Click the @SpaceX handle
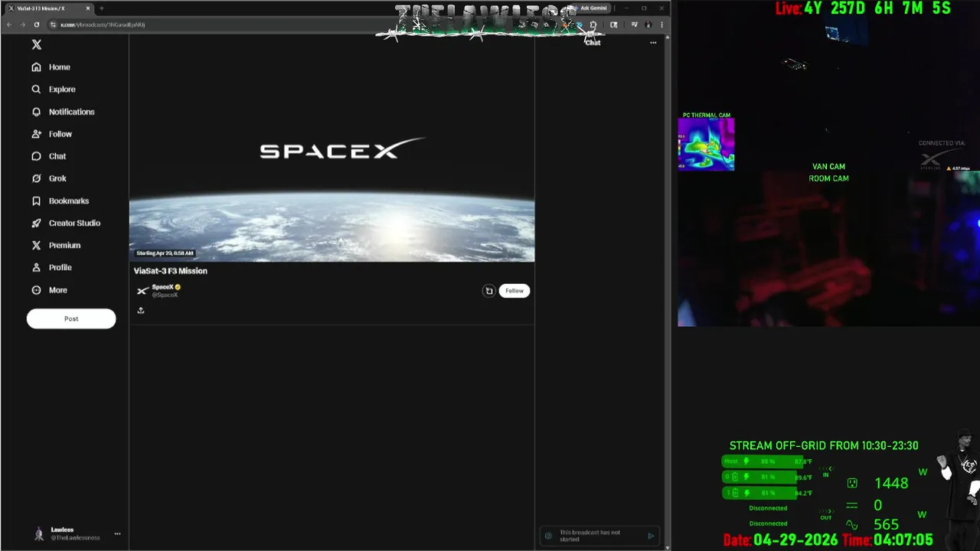This screenshot has width=980, height=551. (165, 295)
